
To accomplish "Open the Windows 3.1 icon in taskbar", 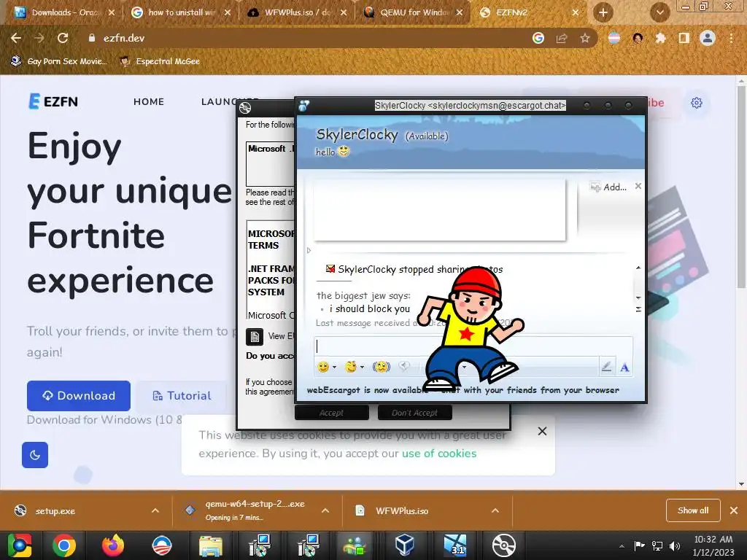I will coord(454,545).
